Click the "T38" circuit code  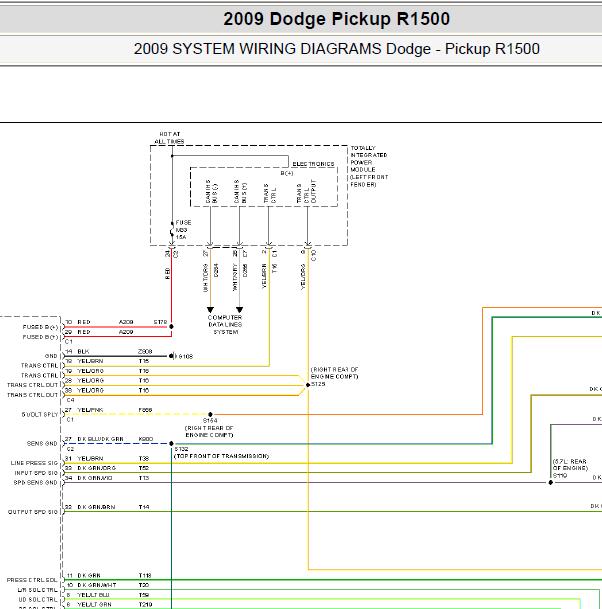tap(144, 458)
